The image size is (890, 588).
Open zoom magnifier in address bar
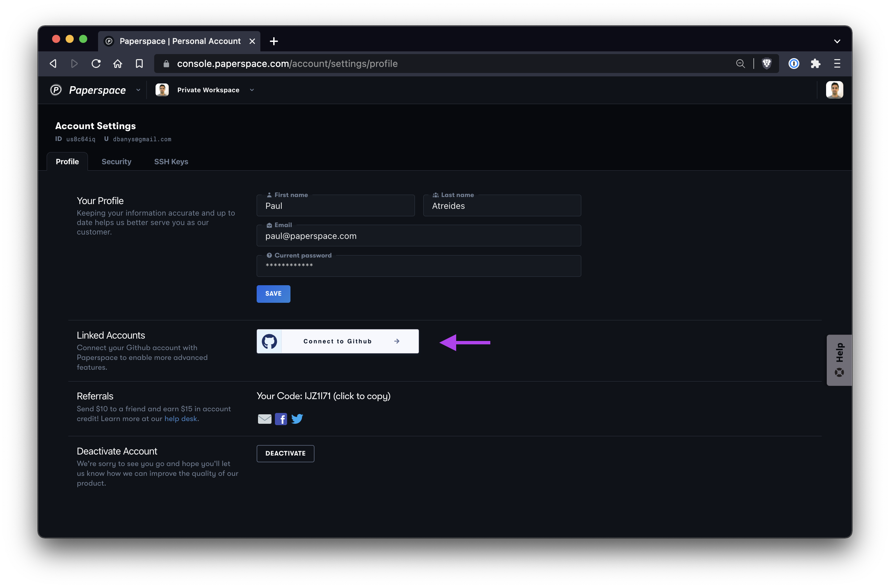[x=740, y=64]
